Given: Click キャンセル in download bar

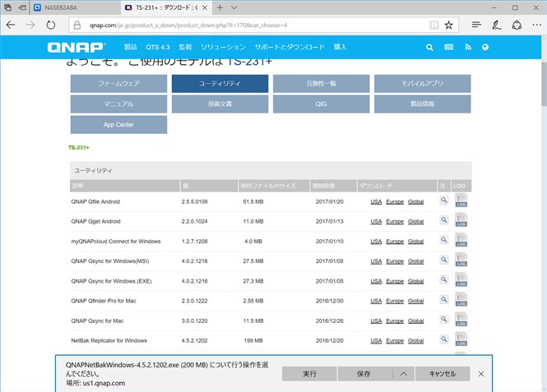Looking at the screenshot, I should click(x=443, y=374).
